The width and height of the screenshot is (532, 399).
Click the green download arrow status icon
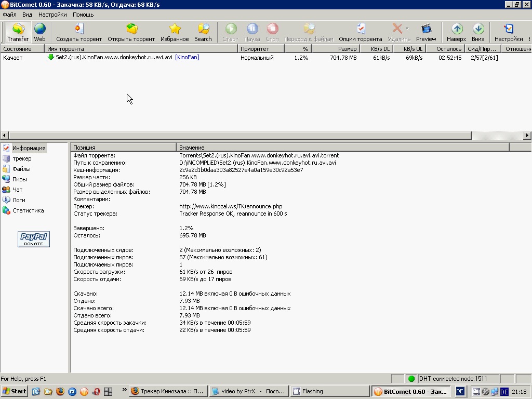point(51,57)
